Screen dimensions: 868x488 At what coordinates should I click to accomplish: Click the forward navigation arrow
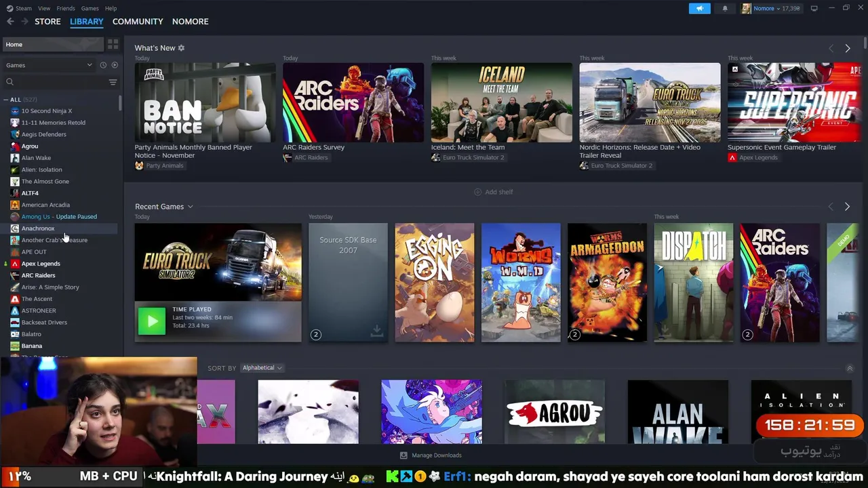24,22
